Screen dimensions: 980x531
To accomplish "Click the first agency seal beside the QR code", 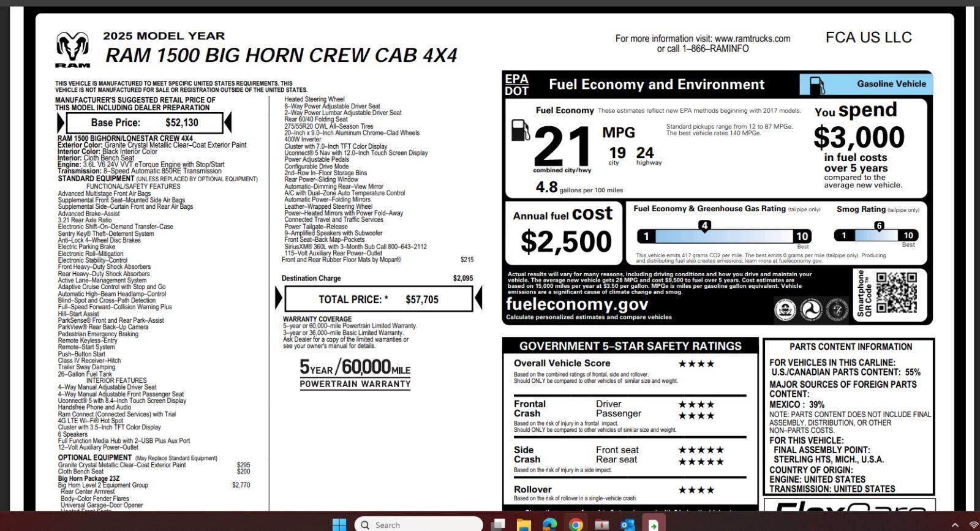I will (785, 310).
